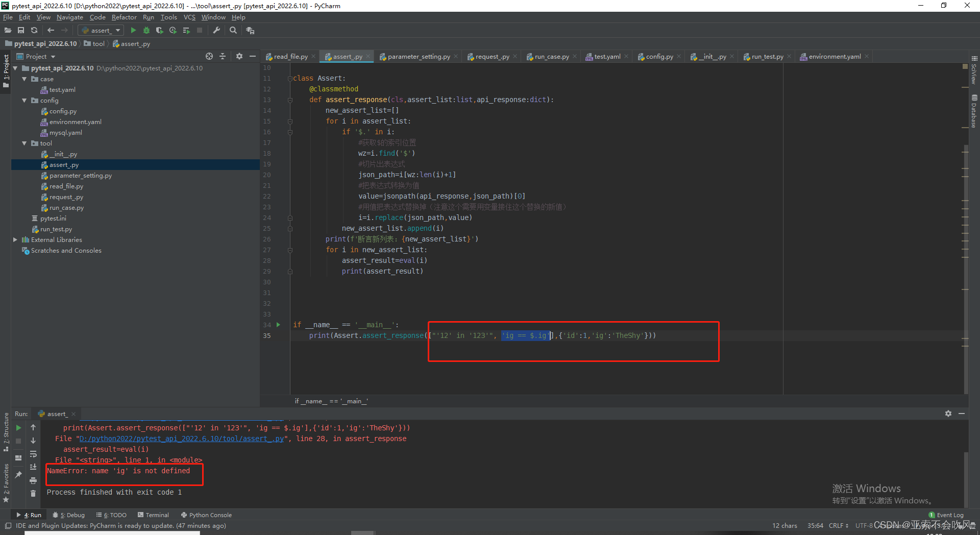Collapse all in the Project panel

(x=223, y=56)
